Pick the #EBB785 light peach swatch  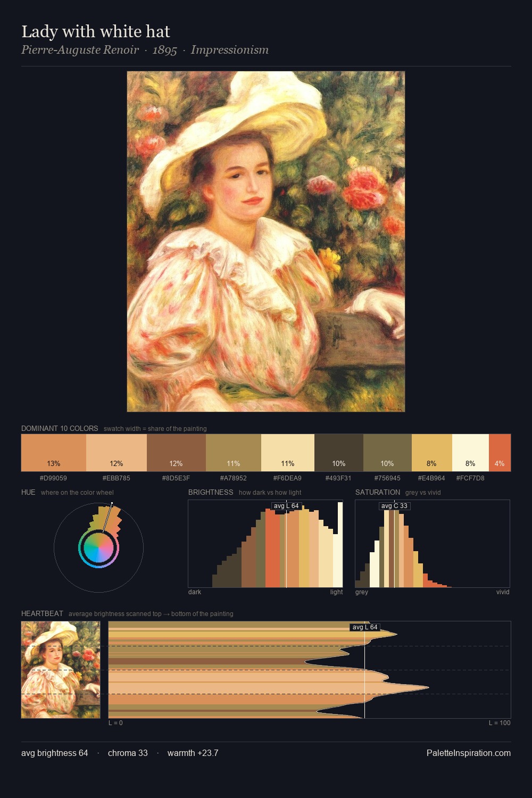117,453
